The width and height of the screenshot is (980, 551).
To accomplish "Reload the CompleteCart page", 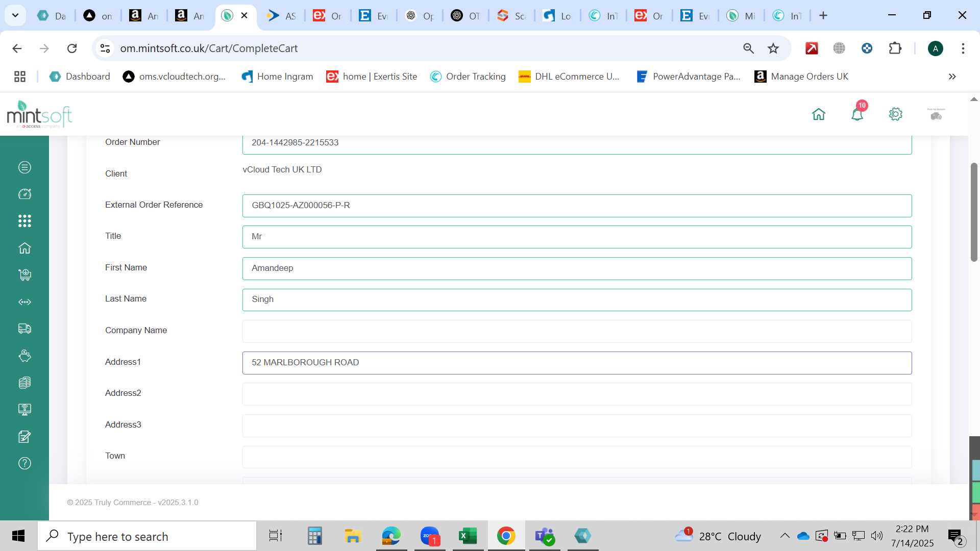I will tap(72, 48).
